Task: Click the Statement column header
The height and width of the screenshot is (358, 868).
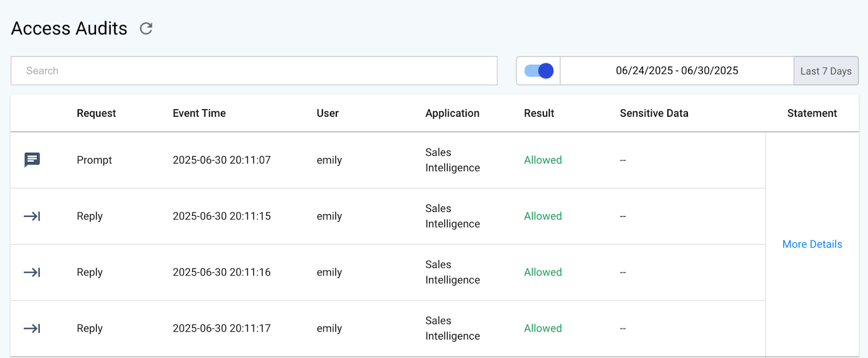Action: click(812, 113)
